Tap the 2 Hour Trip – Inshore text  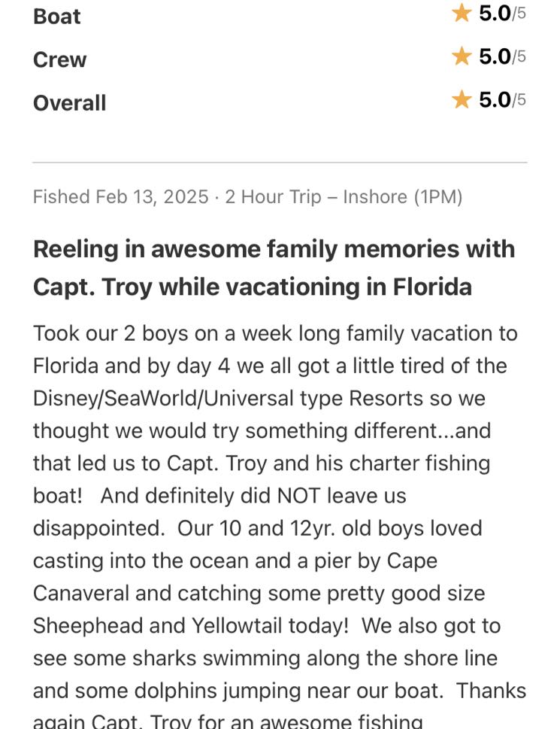316,196
